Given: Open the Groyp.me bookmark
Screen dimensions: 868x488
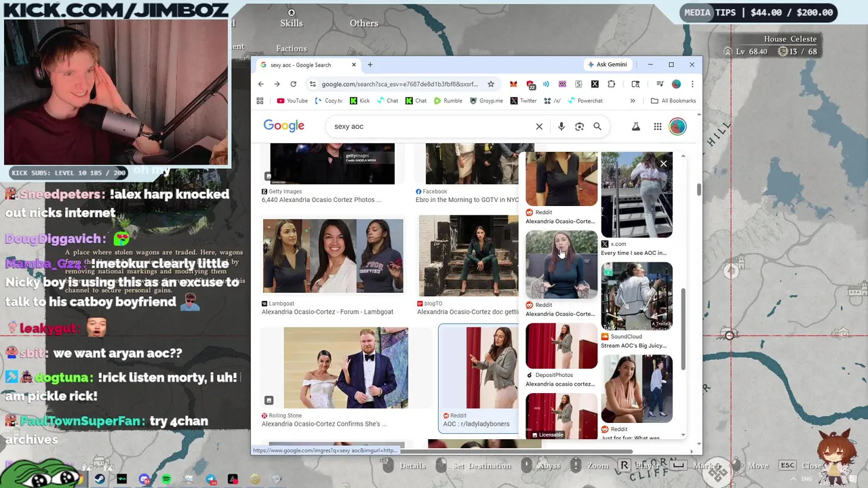Looking at the screenshot, I should click(x=486, y=101).
